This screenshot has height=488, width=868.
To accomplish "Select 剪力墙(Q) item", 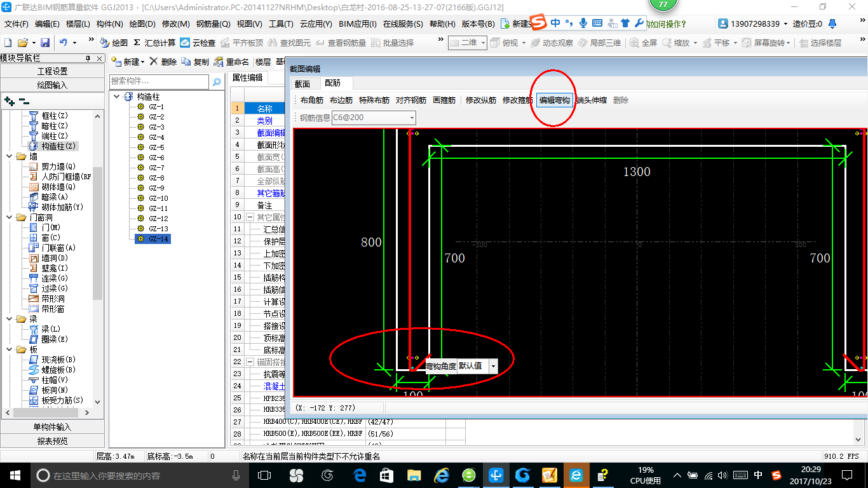I will coord(58,166).
